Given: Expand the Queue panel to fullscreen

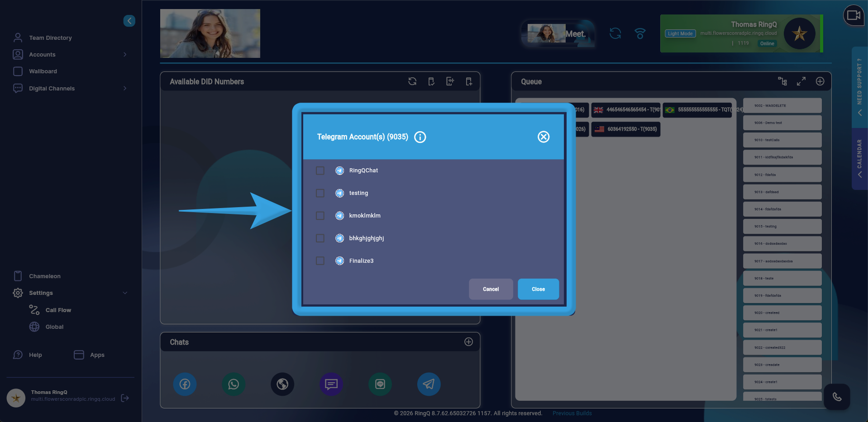Looking at the screenshot, I should (801, 81).
